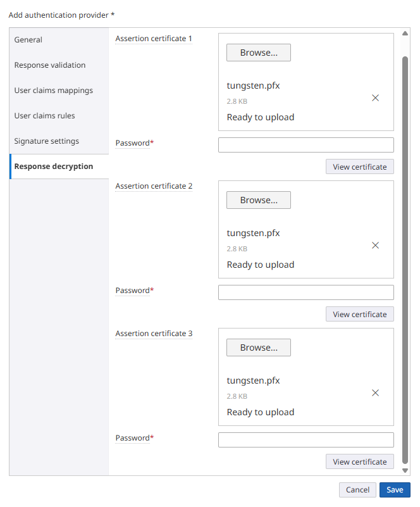Remove the tungsten.pfx file under Assertion certificate 1
The width and height of the screenshot is (420, 507).
click(375, 97)
